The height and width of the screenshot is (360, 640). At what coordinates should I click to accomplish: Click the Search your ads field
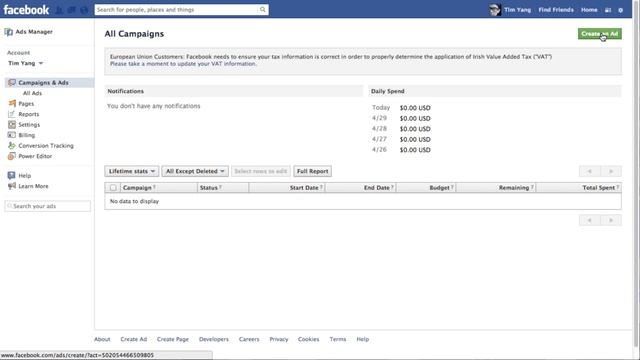tap(48, 206)
